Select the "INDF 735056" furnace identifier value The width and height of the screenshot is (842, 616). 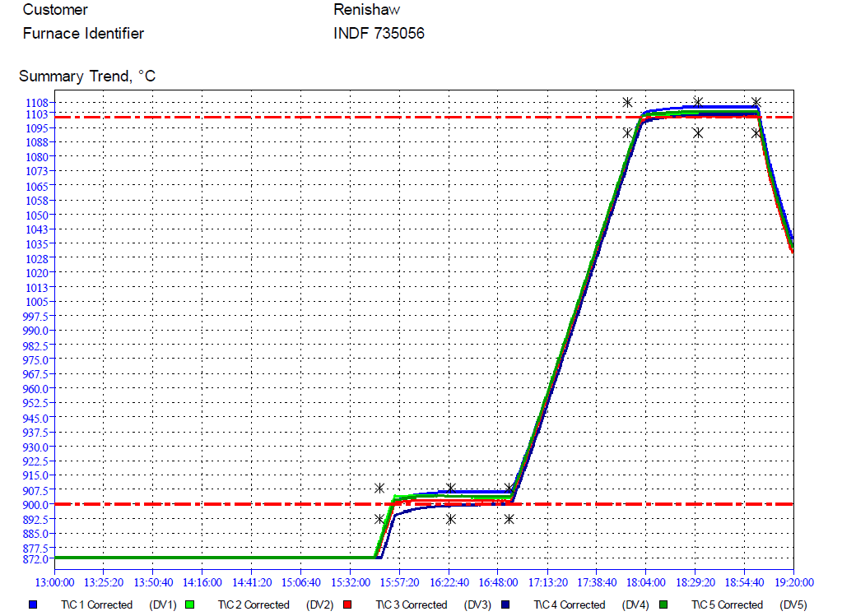pyautogui.click(x=379, y=34)
